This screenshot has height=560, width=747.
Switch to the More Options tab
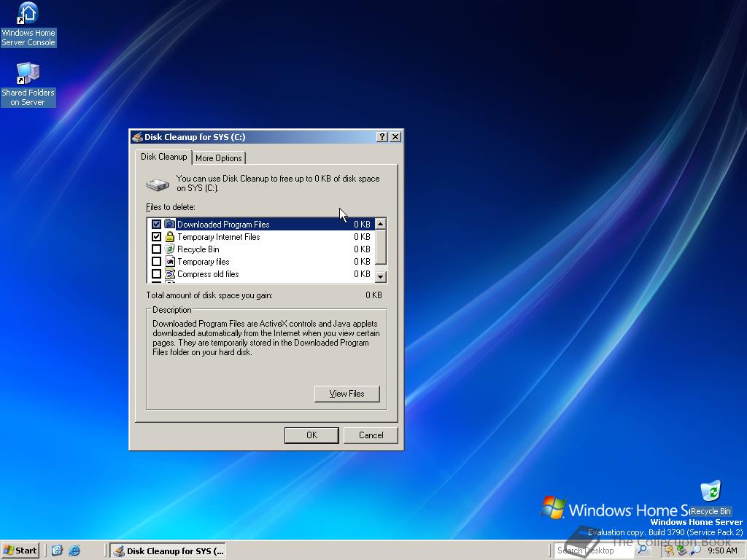[219, 158]
